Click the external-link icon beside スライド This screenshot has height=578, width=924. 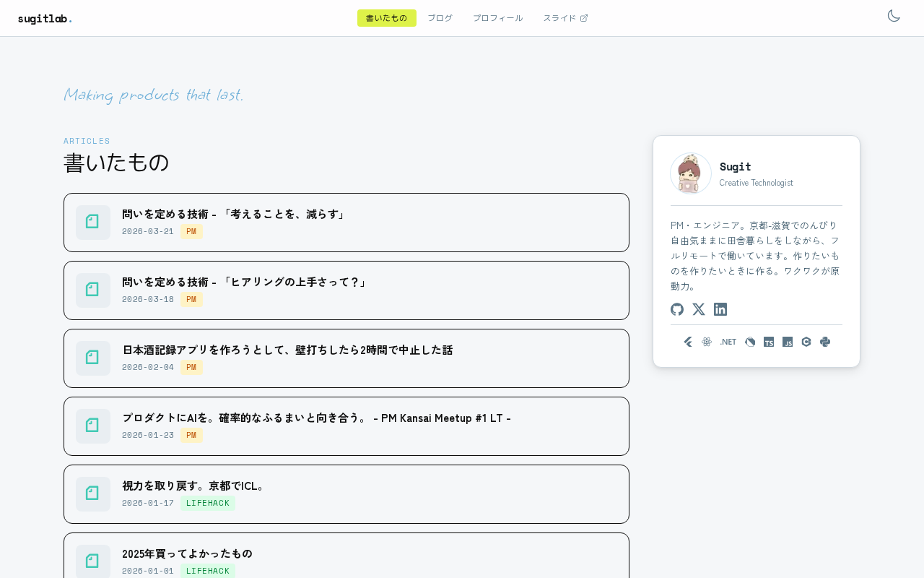pyautogui.click(x=584, y=18)
